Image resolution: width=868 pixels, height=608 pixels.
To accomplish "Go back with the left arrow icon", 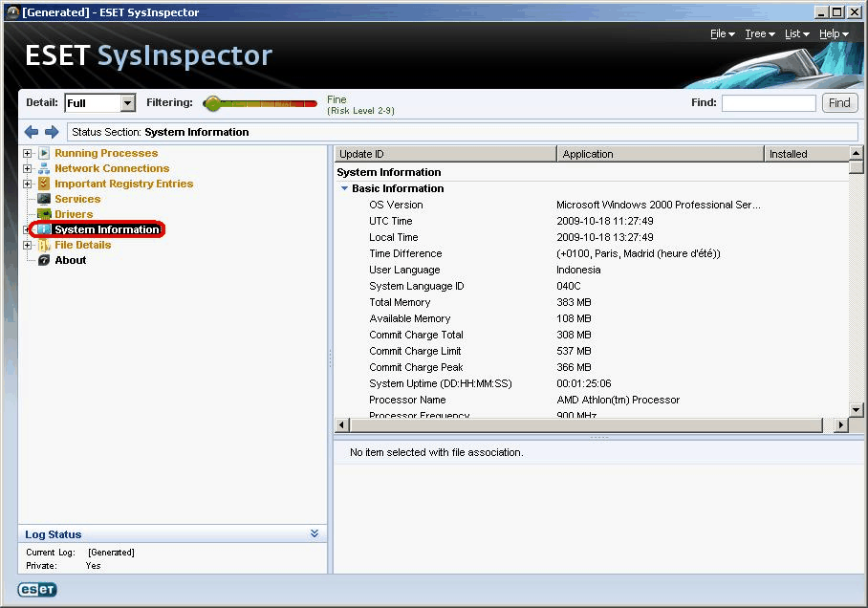I will coord(32,132).
